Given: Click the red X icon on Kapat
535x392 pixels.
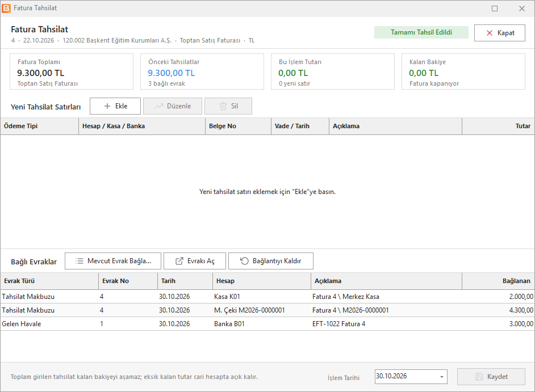Looking at the screenshot, I should [x=490, y=33].
